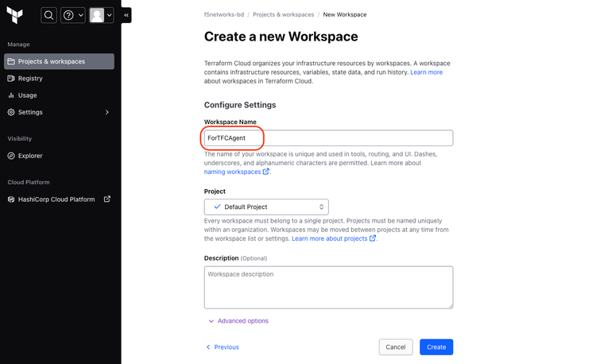This screenshot has width=596, height=364.
Task: Open Settings in the sidebar
Action: 30,112
